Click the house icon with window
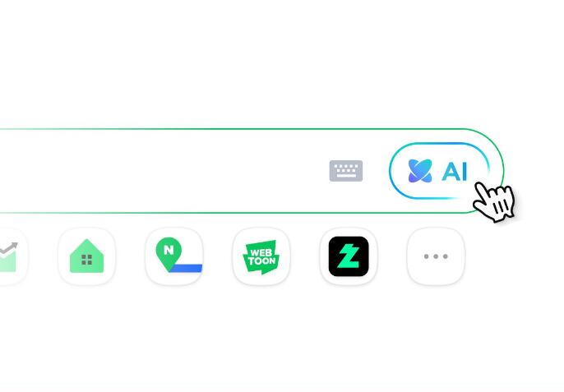 point(86,256)
